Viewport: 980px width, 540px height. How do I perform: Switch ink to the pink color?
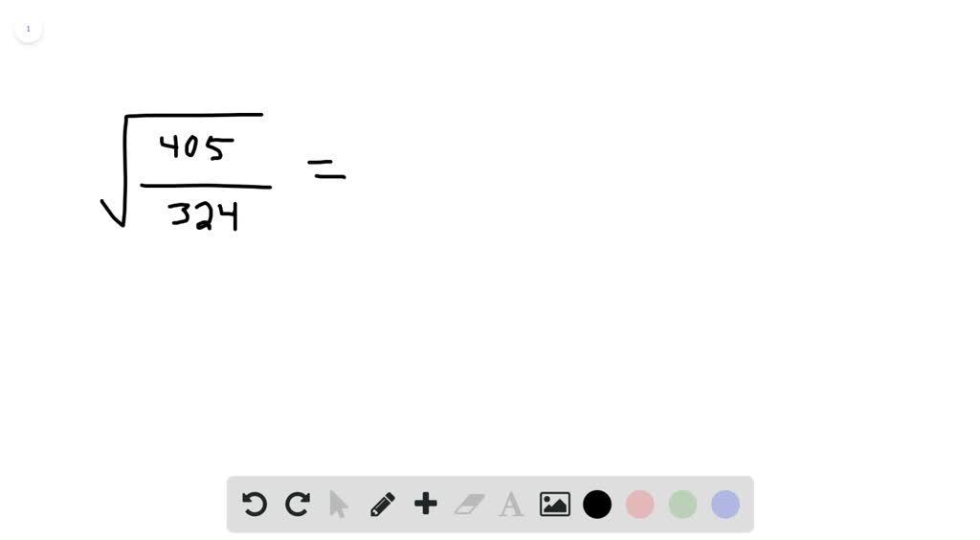tap(639, 505)
